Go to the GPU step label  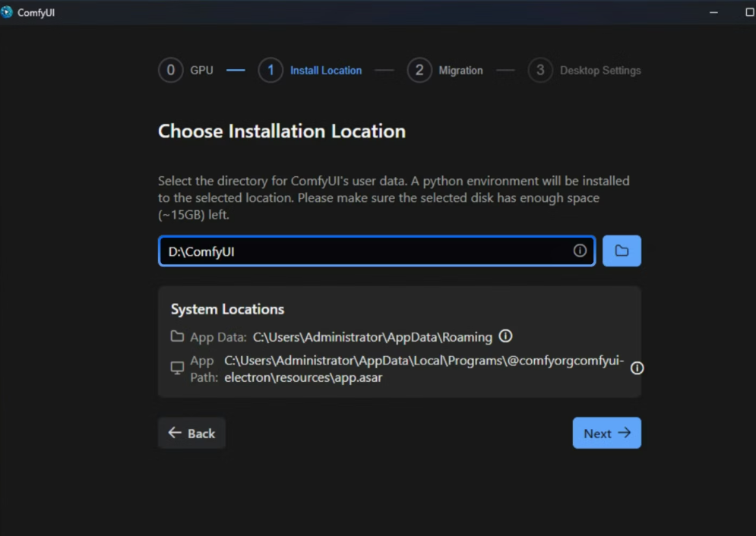point(201,71)
